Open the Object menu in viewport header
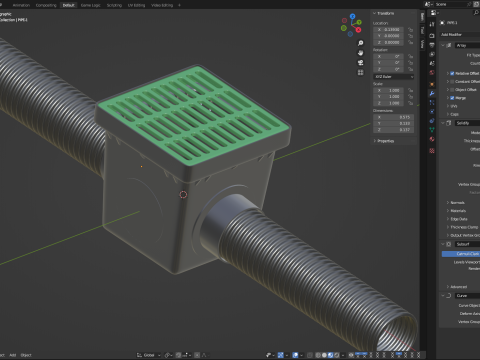The image size is (480, 360). click(26, 355)
